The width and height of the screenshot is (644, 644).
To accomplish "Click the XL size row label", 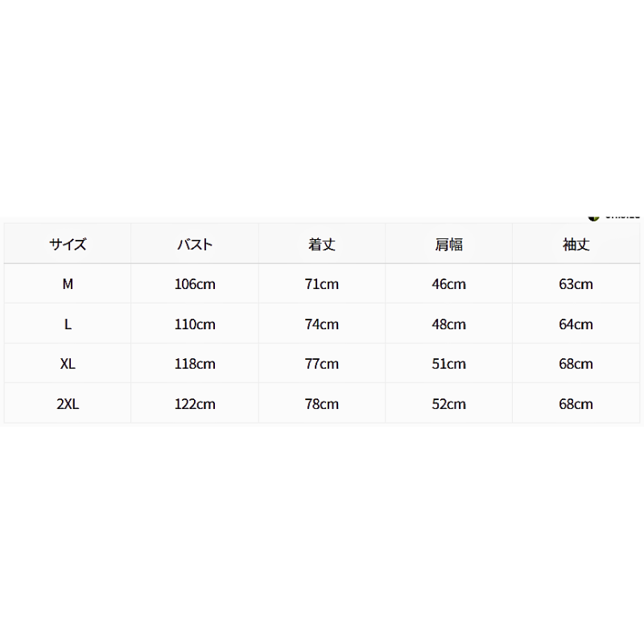I will click(x=68, y=364).
